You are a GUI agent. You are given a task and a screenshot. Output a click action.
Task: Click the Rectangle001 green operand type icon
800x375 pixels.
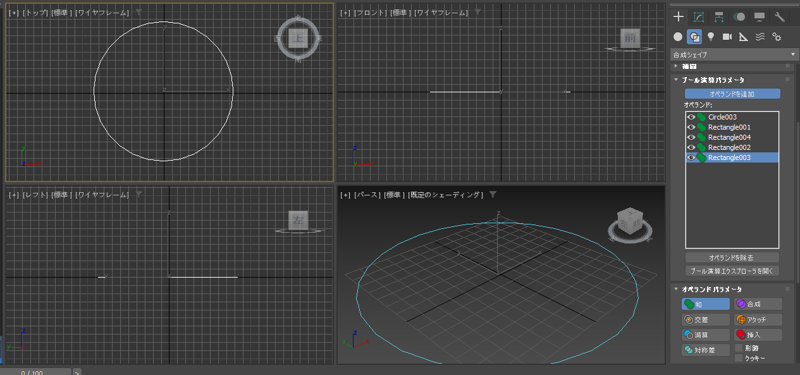coord(702,127)
